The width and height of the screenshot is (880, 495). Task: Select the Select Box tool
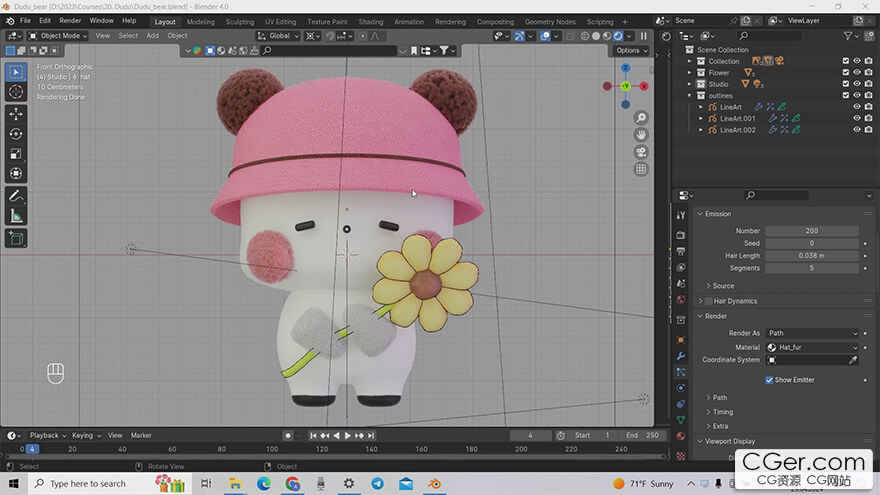pyautogui.click(x=16, y=72)
